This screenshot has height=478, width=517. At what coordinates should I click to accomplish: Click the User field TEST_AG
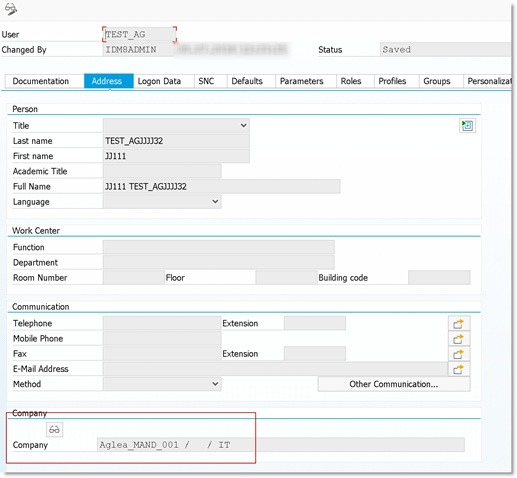(139, 34)
